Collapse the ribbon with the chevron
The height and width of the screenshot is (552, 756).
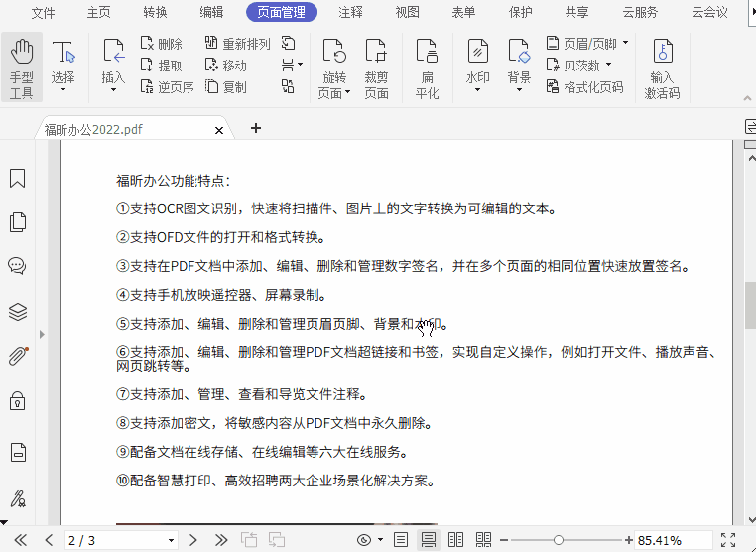coord(747,98)
